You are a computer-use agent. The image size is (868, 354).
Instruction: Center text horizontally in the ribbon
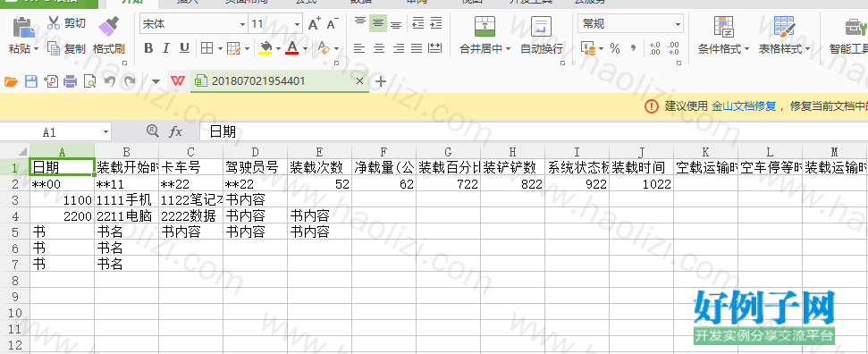379,48
